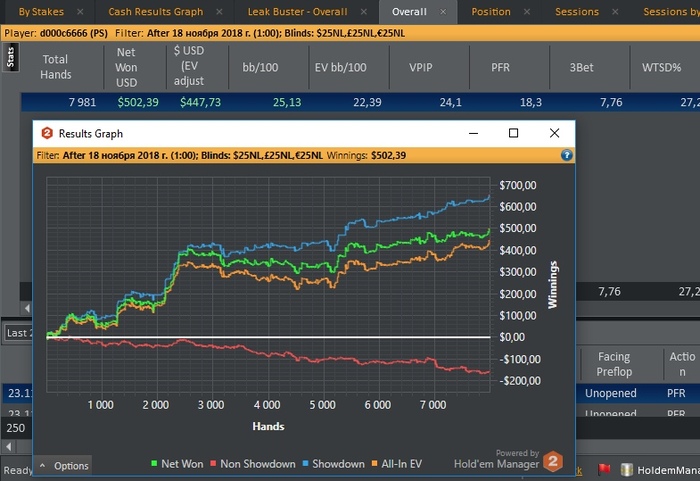
Task: Select the PFR action cell in first hand row
Action: [x=676, y=393]
